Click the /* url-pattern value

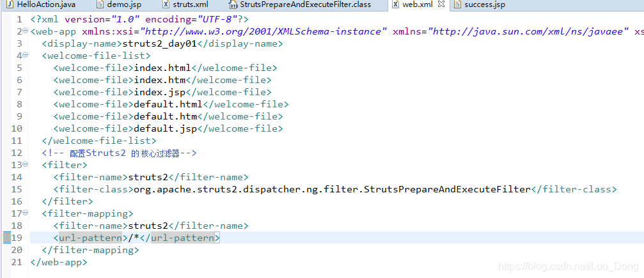coord(134,238)
